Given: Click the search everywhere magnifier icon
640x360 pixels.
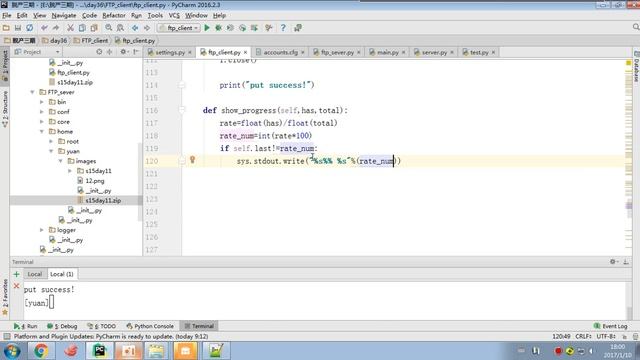Looking at the screenshot, I should click(x=636, y=27).
